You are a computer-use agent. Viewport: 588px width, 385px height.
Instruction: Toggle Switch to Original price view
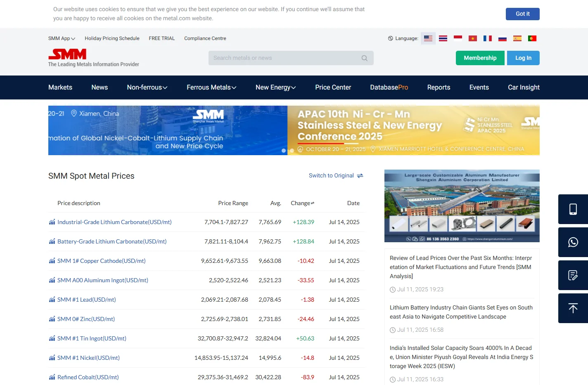[x=336, y=176]
